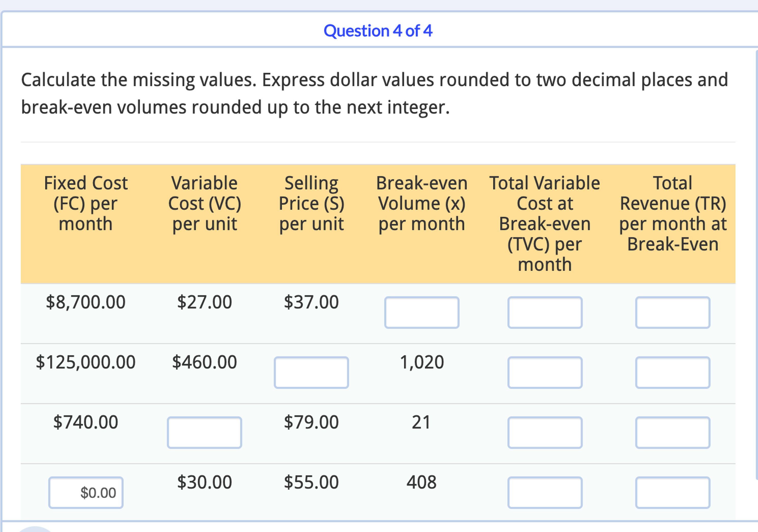The height and width of the screenshot is (532, 758).
Task: Click the Break-even Volume input for the $8,700.00 row
Action: [x=422, y=312]
